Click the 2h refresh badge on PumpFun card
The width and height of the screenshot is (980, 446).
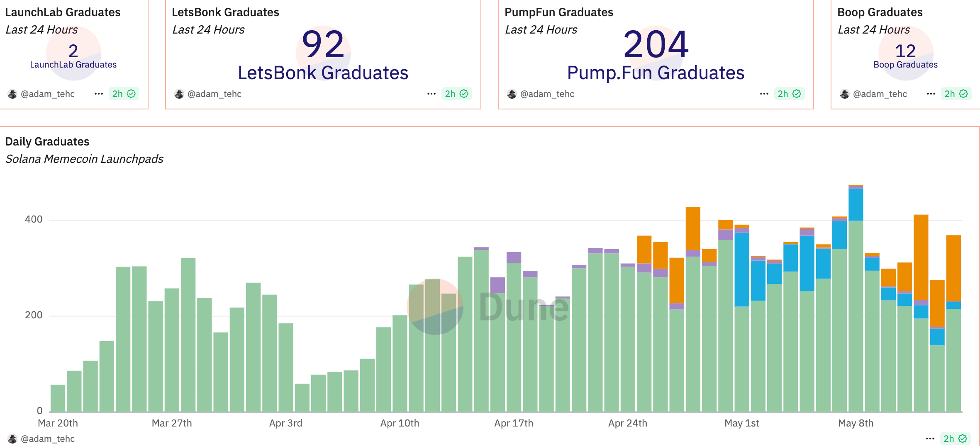coord(789,94)
